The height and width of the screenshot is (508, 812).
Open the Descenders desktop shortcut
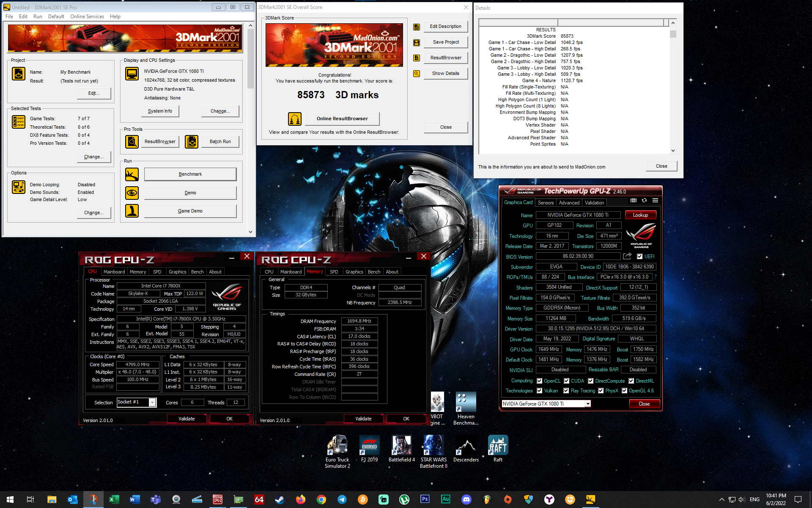(466, 449)
